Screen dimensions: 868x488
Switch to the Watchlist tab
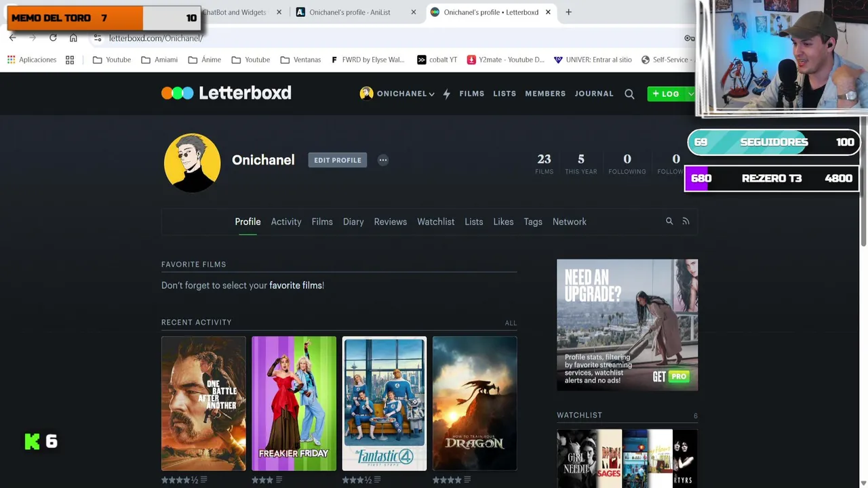(x=436, y=222)
